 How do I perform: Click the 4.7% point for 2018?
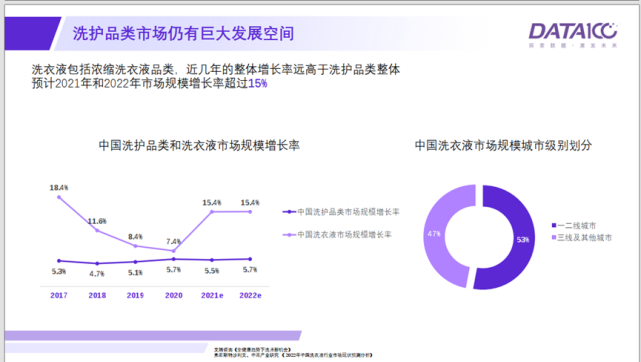[97, 264]
